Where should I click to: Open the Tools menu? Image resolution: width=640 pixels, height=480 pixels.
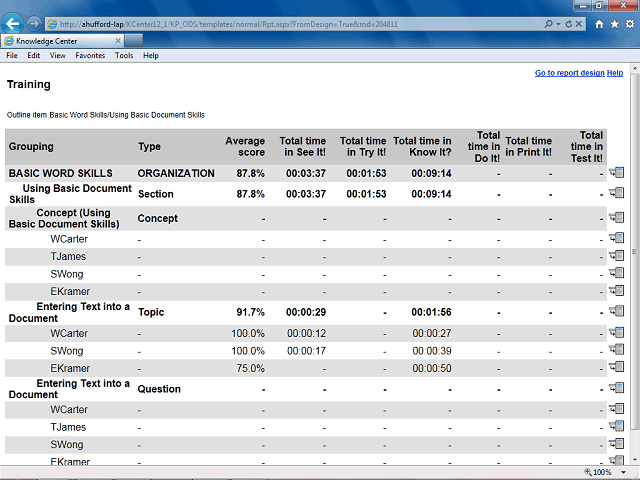click(x=124, y=56)
